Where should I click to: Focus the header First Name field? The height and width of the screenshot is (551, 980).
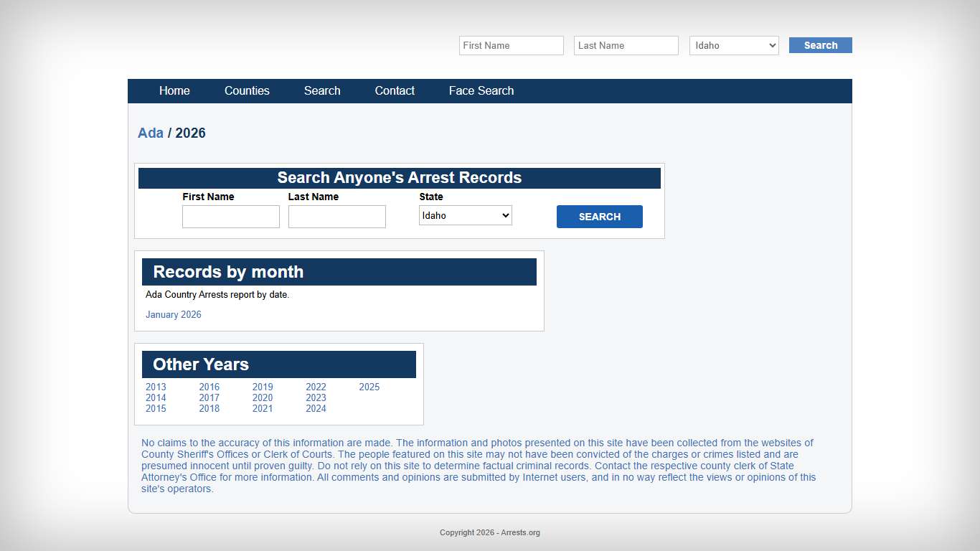(x=511, y=45)
